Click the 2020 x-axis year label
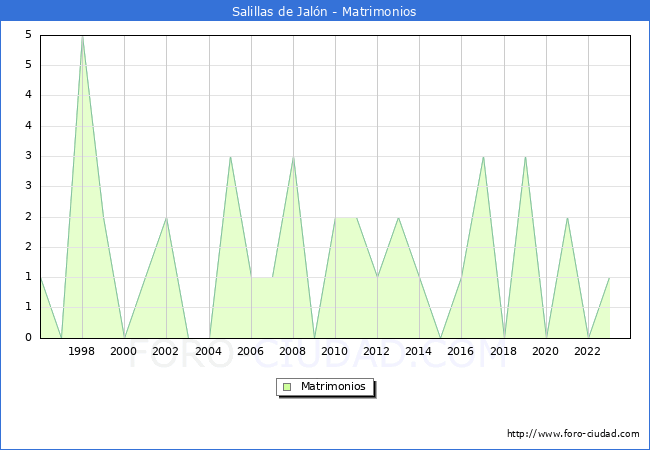650x450 pixels. 546,351
